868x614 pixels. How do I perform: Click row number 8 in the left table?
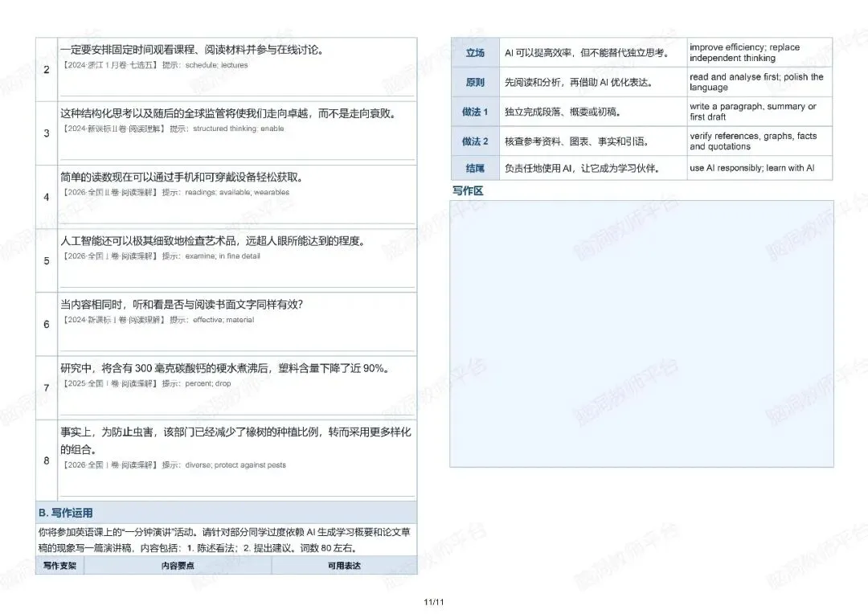(x=47, y=460)
